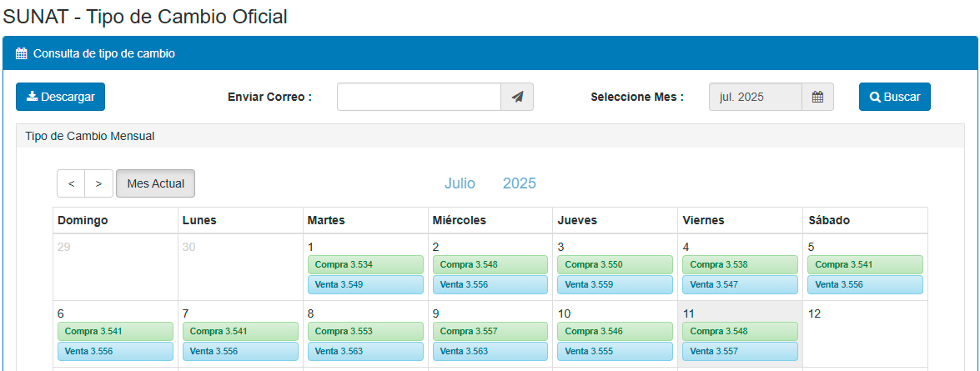The height and width of the screenshot is (371, 980).
Task: Click the Miércoles column header
Action: [490, 220]
